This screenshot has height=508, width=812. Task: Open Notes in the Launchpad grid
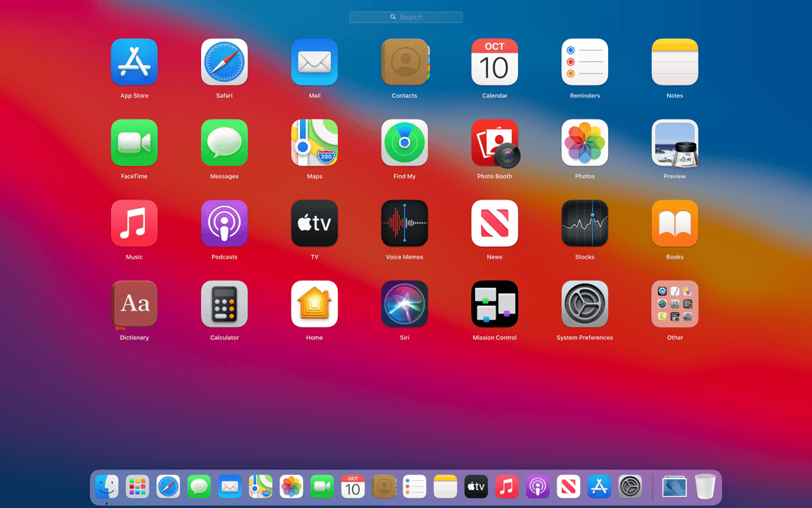[x=675, y=62]
